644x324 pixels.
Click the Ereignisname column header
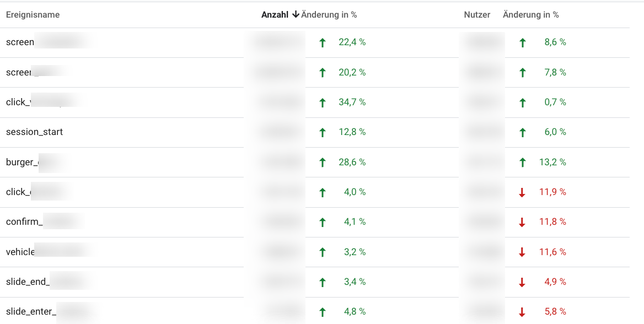(33, 15)
